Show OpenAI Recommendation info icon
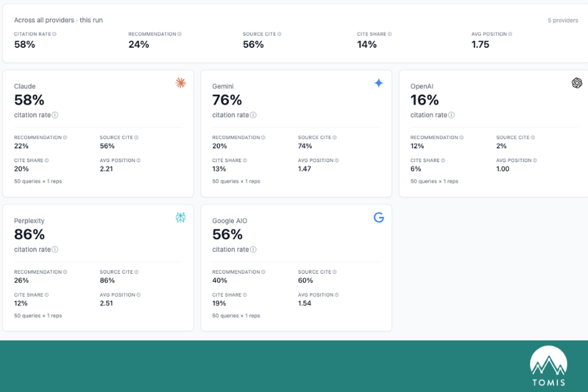This screenshot has height=392, width=588. (x=461, y=138)
